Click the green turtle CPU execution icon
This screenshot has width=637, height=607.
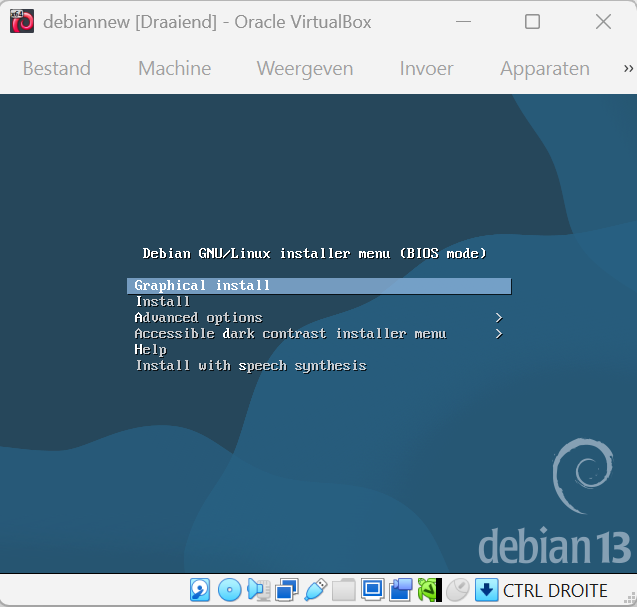tap(429, 590)
